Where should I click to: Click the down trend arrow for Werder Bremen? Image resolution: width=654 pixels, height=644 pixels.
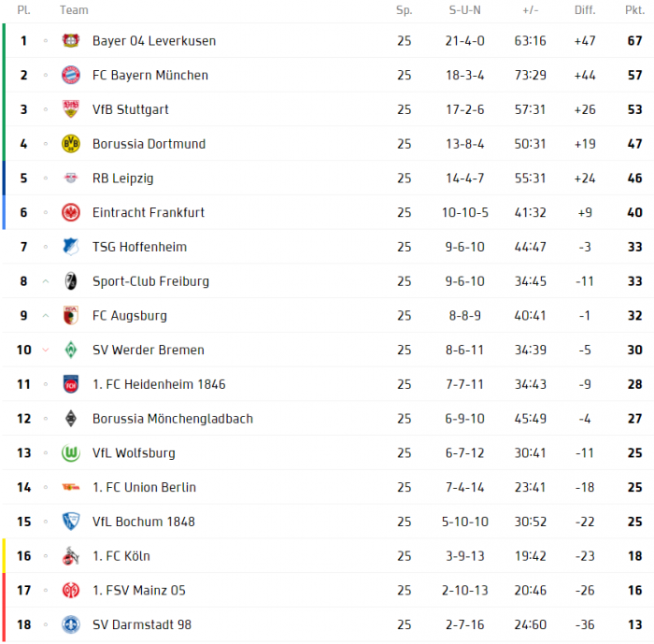[45, 351]
